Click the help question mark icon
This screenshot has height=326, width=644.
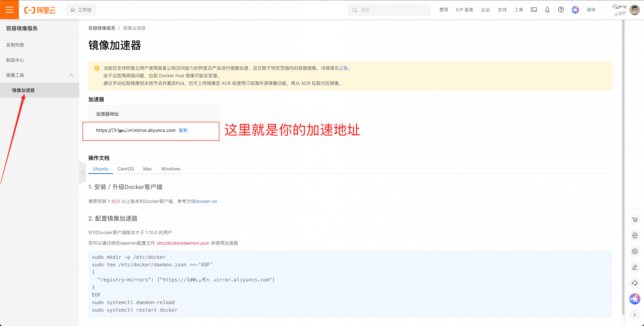[561, 10]
